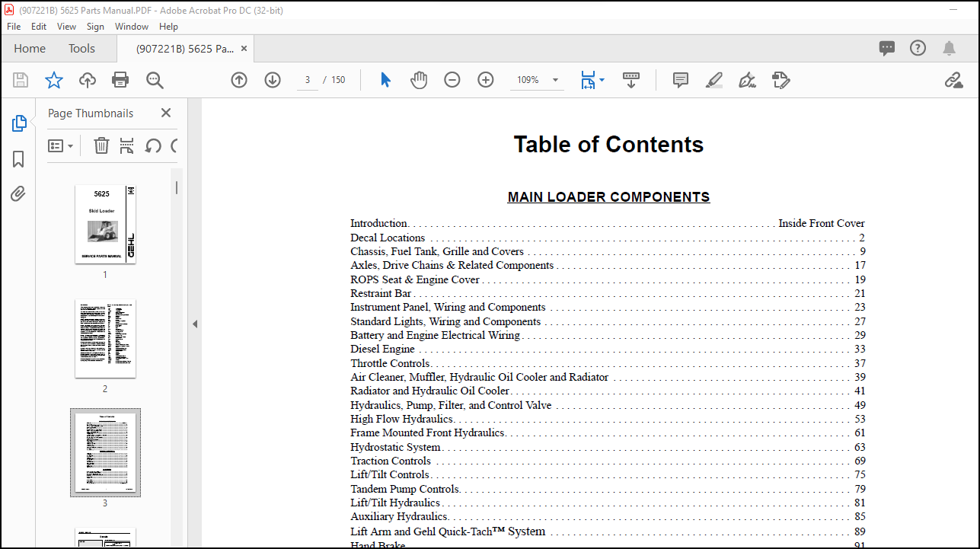The width and height of the screenshot is (980, 549).
Task: Delete selected page with trash icon
Action: (x=101, y=145)
